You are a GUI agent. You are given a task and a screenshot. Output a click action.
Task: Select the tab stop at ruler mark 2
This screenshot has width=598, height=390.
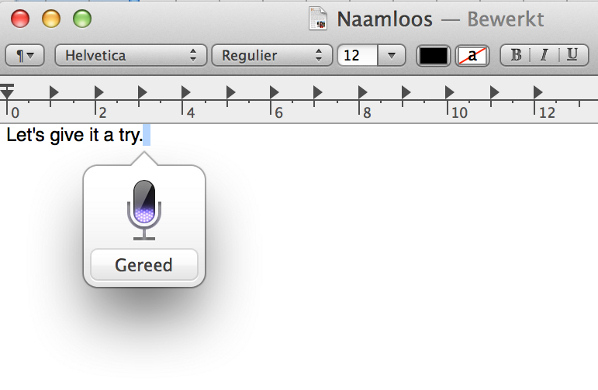[x=99, y=92]
